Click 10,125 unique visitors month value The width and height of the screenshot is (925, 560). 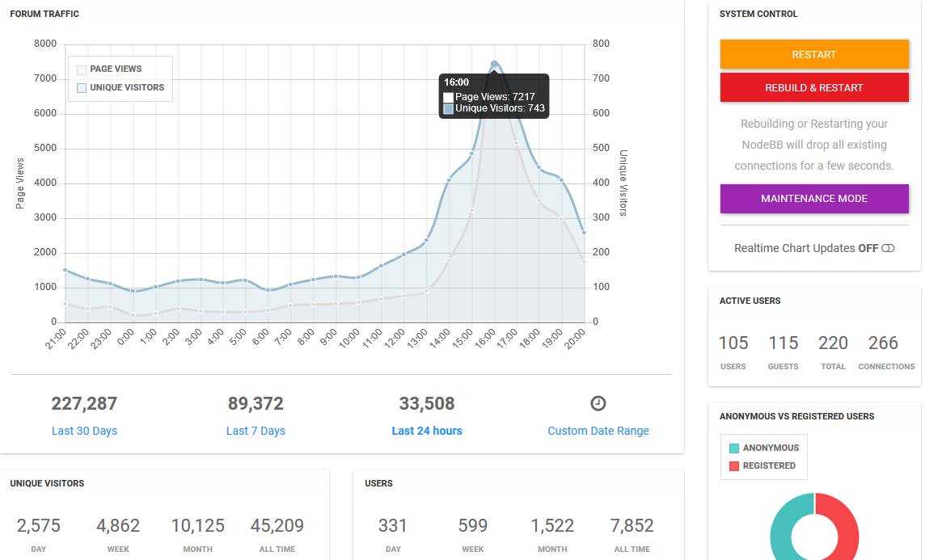click(x=197, y=526)
